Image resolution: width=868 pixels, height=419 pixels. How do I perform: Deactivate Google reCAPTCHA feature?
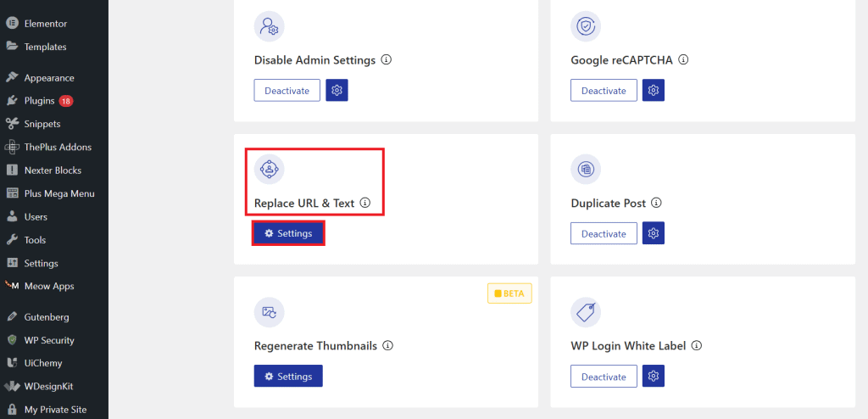coord(604,91)
